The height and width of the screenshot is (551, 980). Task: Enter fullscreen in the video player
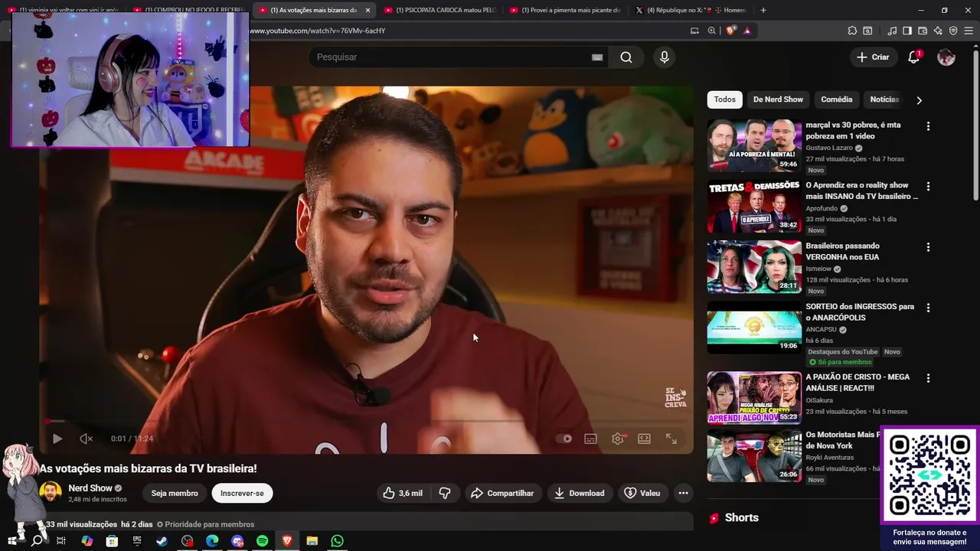click(671, 439)
